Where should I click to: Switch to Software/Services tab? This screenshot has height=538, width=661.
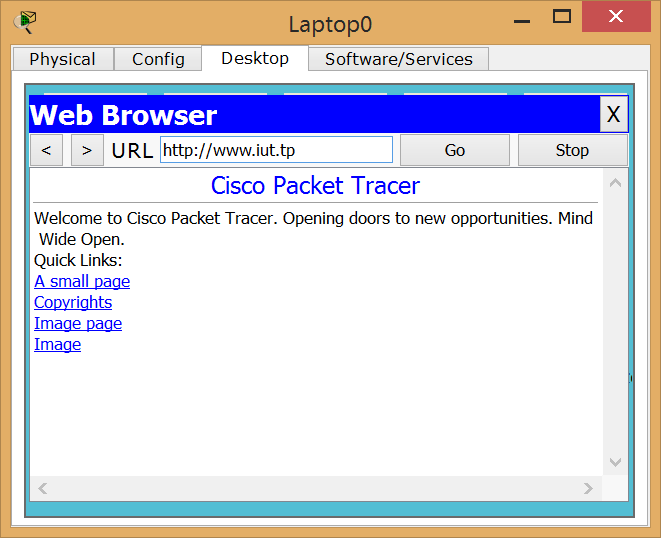[399, 59]
